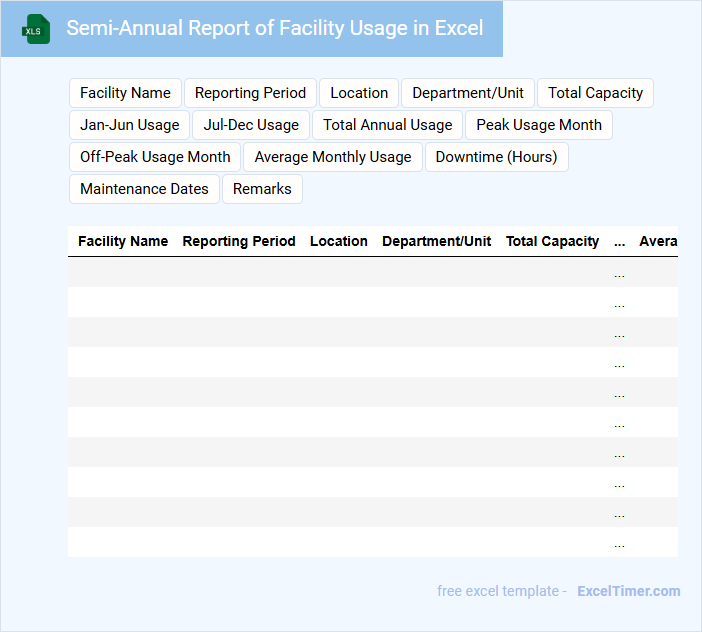The height and width of the screenshot is (632, 702).
Task: Select the Average Monthly Usage tag
Action: pyautogui.click(x=333, y=157)
